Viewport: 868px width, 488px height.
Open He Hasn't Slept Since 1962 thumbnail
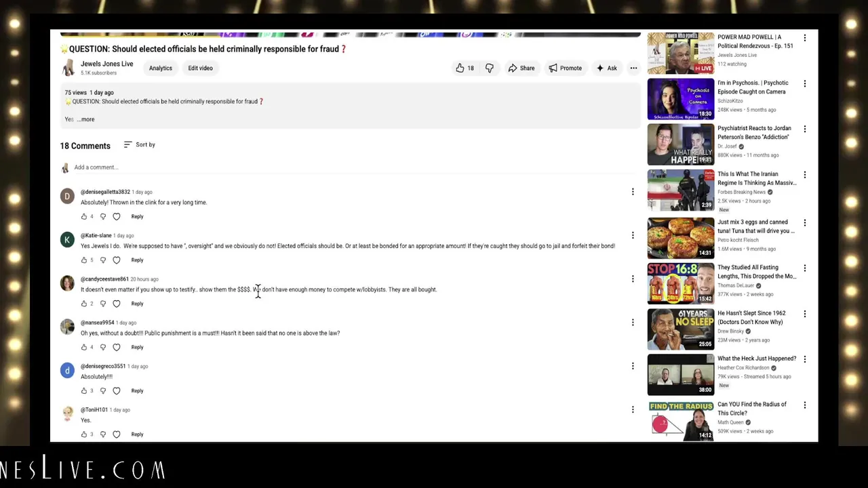(680, 329)
